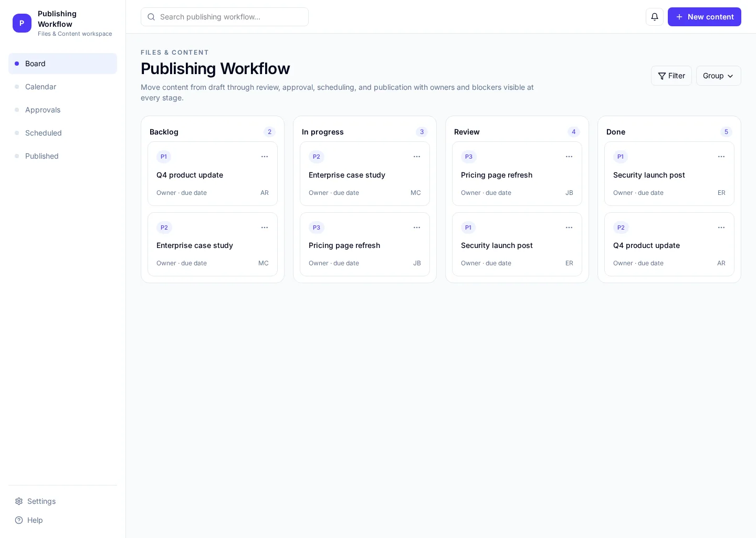Show more options for Done's Security launch post
The width and height of the screenshot is (756, 538).
[x=721, y=157]
